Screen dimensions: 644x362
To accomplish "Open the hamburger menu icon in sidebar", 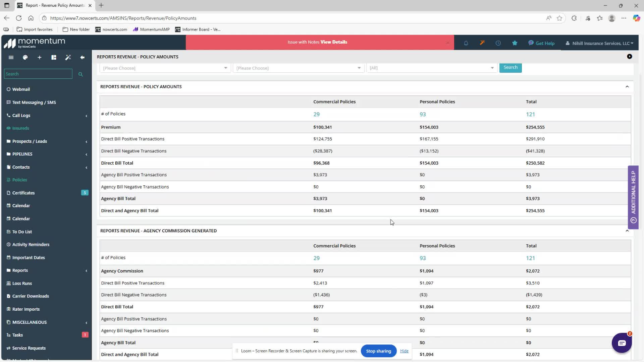I will point(11,57).
